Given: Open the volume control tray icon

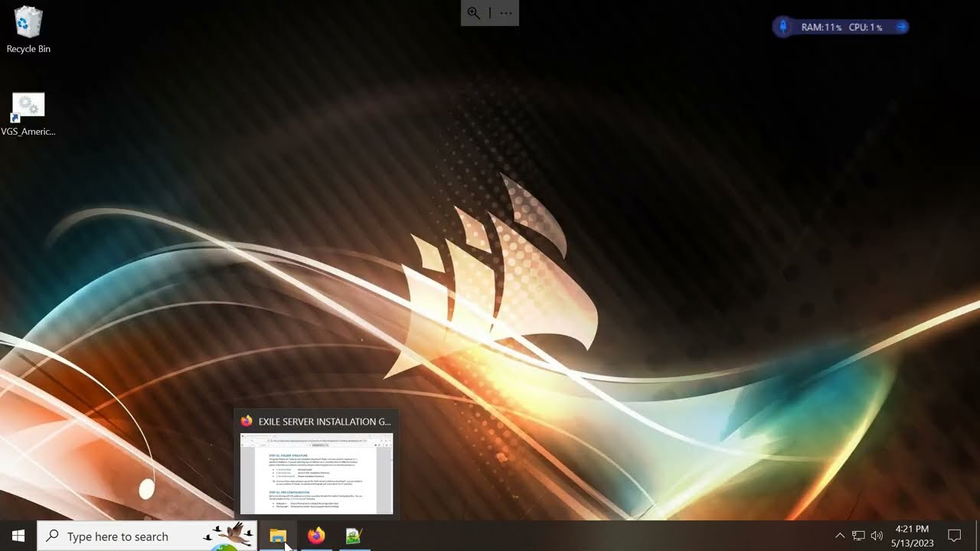Looking at the screenshot, I should 877,536.
